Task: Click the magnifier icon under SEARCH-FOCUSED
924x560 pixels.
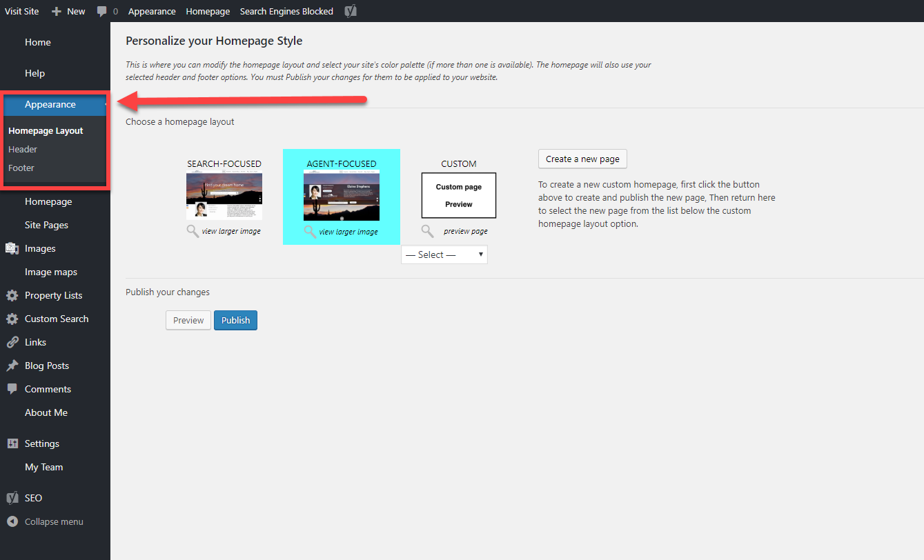Action: click(193, 231)
